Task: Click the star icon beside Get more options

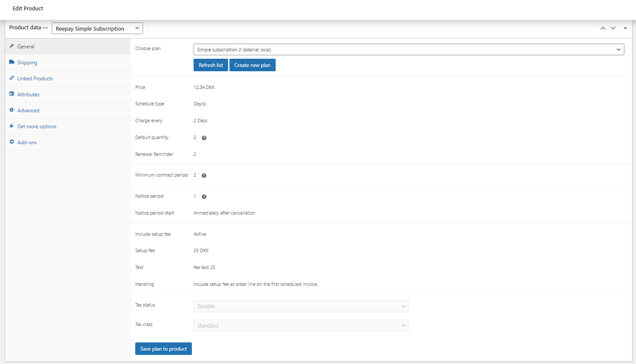Action: click(x=12, y=126)
